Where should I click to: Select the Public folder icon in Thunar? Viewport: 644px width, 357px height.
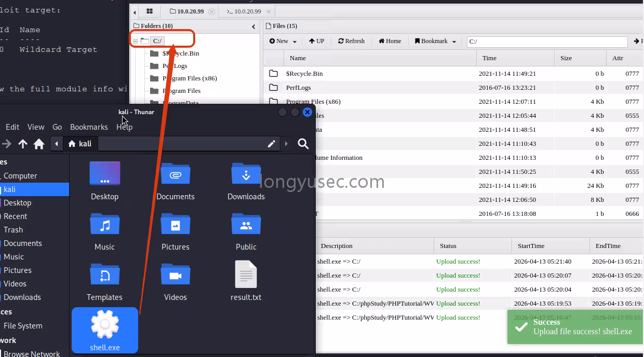[246, 224]
